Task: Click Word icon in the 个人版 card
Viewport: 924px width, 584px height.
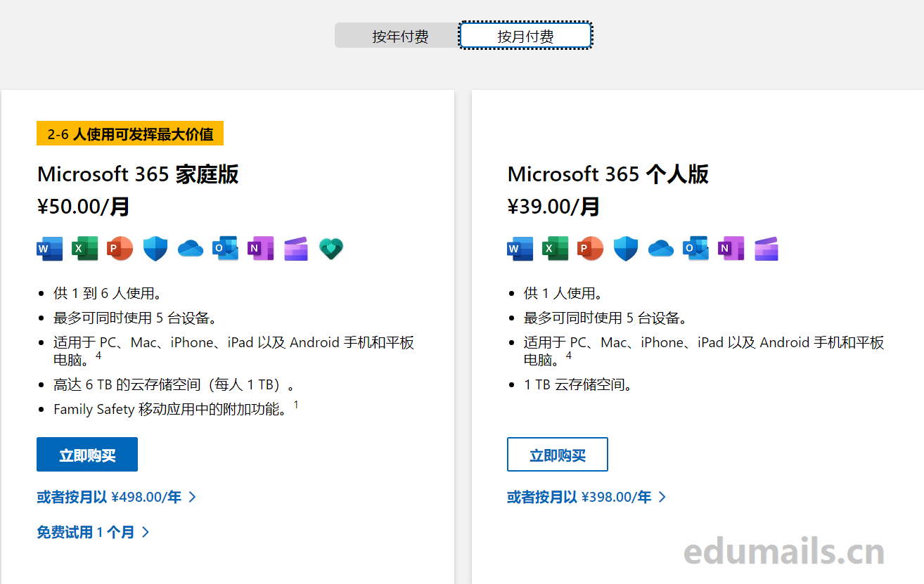Action: click(x=520, y=249)
